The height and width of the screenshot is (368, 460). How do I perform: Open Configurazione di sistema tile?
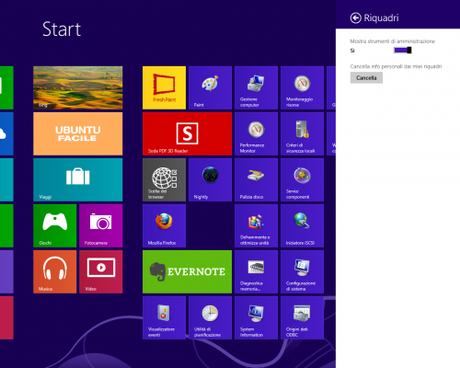[x=302, y=272]
